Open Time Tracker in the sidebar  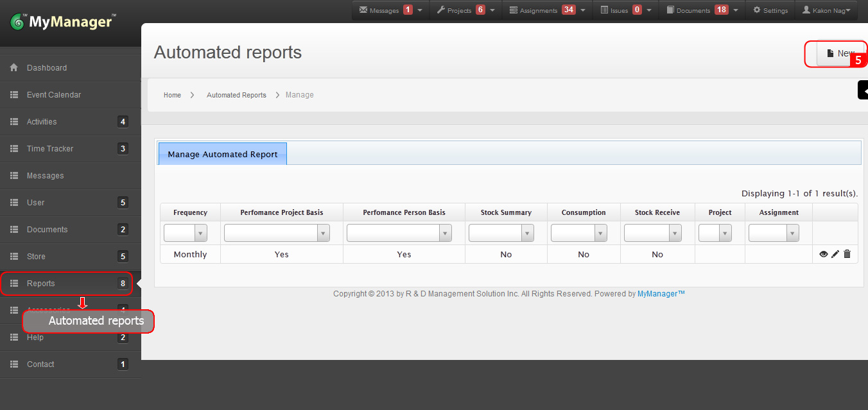tap(50, 149)
